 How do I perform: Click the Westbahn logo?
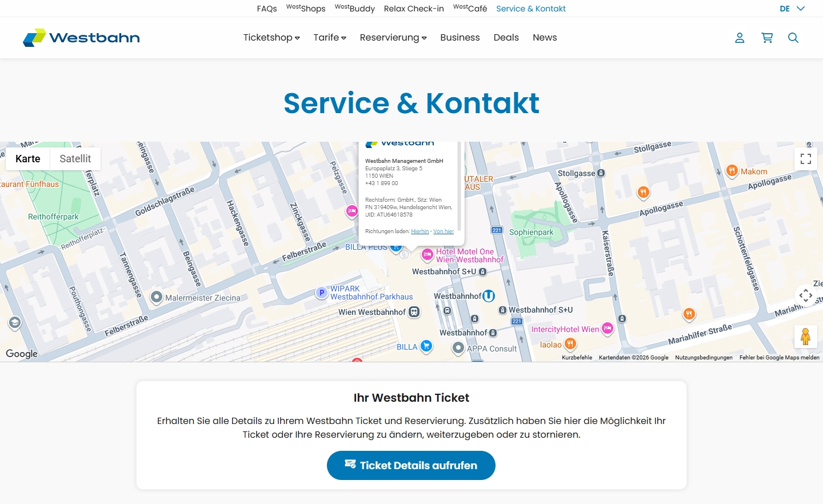coord(81,38)
